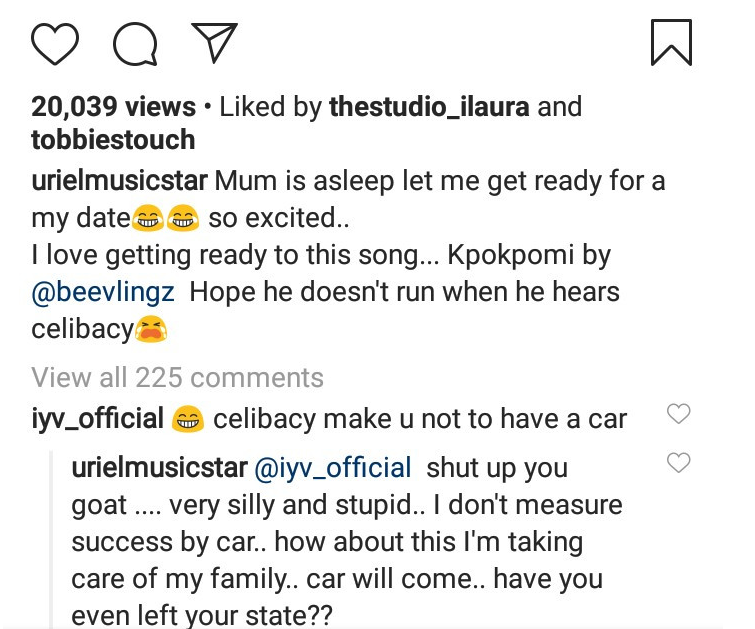
Task: Open tobbiestouch profile from likes line
Action: (113, 139)
